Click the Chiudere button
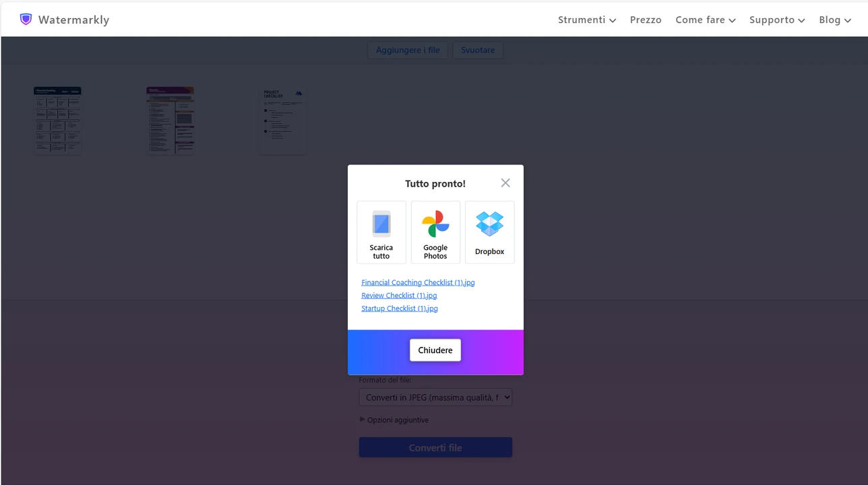 tap(435, 350)
